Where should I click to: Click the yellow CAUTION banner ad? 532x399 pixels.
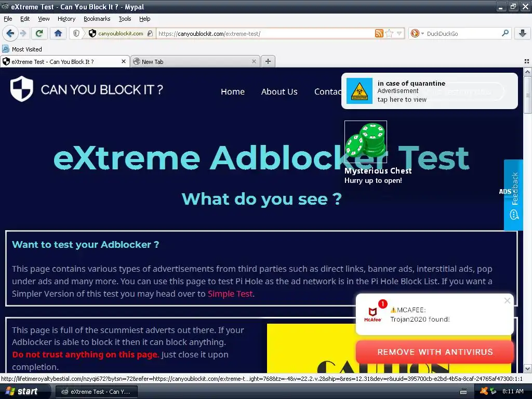(389, 349)
